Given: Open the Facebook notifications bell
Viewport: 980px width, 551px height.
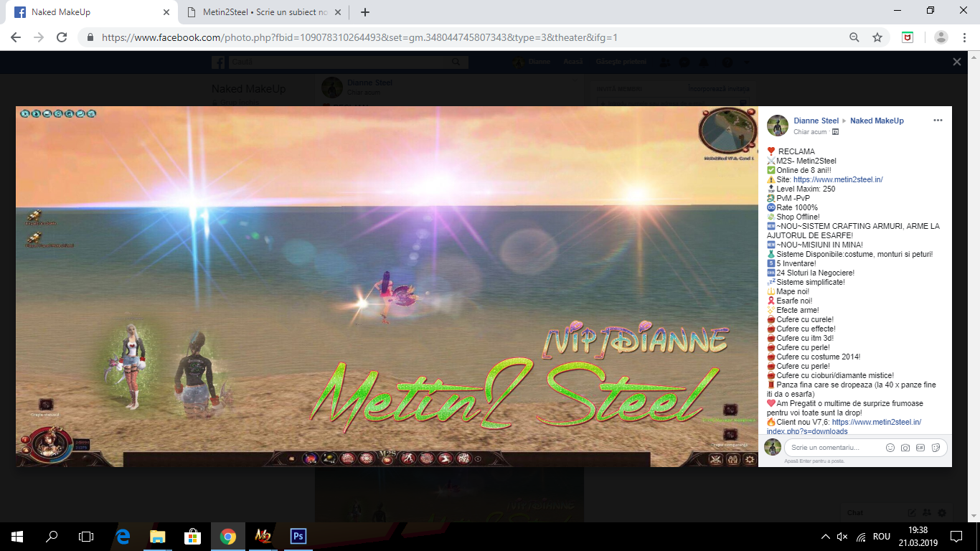Looking at the screenshot, I should point(705,62).
